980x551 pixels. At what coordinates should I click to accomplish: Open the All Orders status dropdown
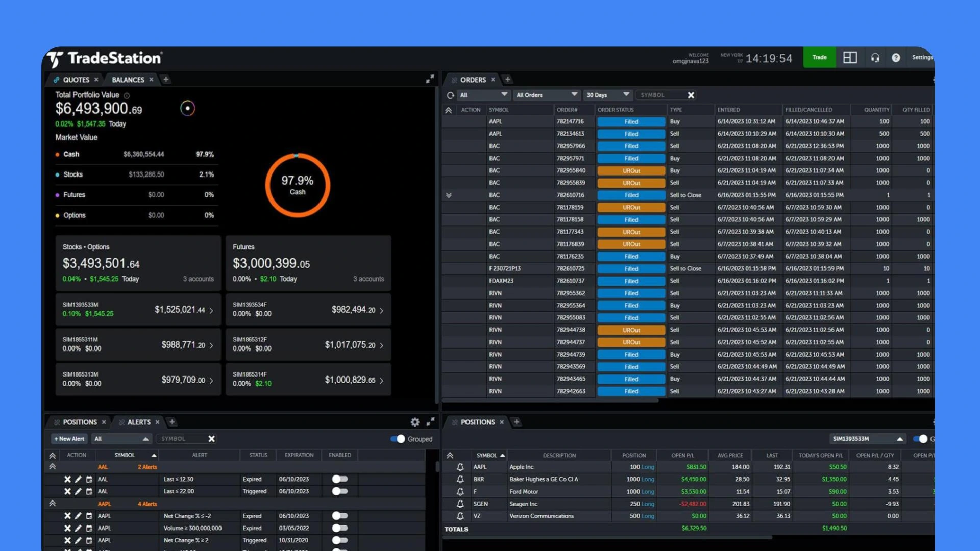pos(546,95)
